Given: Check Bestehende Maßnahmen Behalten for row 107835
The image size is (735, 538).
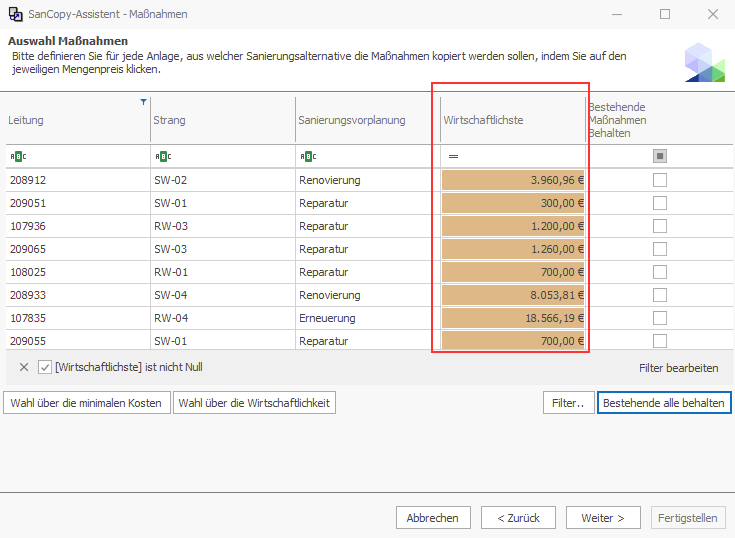Looking at the screenshot, I should tap(659, 318).
